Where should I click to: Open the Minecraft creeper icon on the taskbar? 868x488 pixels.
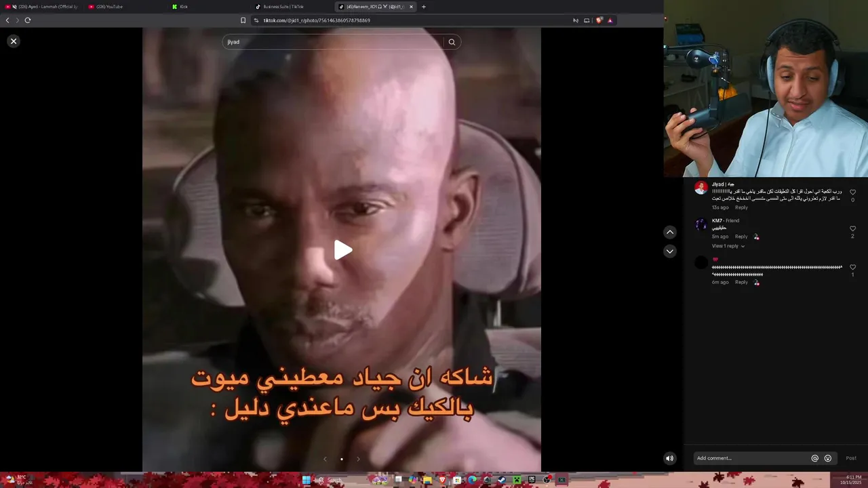[517, 480]
